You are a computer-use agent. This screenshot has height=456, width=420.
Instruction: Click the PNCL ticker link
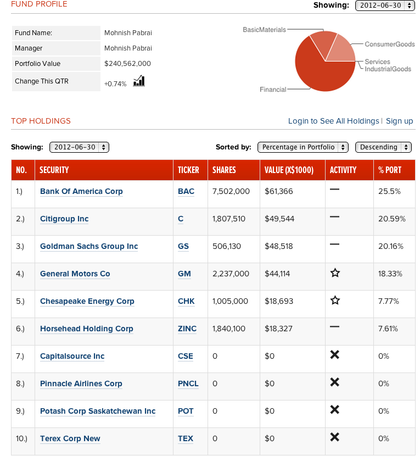click(188, 384)
